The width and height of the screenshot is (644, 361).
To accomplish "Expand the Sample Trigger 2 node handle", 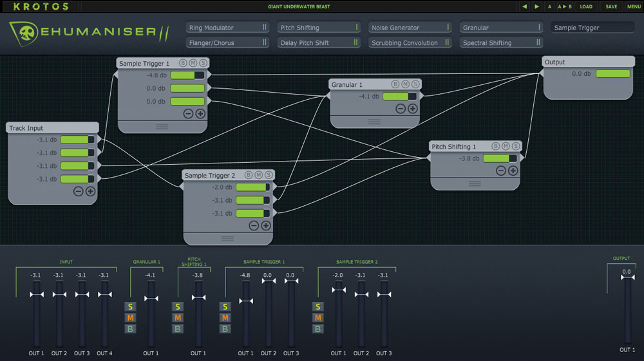I will [227, 238].
